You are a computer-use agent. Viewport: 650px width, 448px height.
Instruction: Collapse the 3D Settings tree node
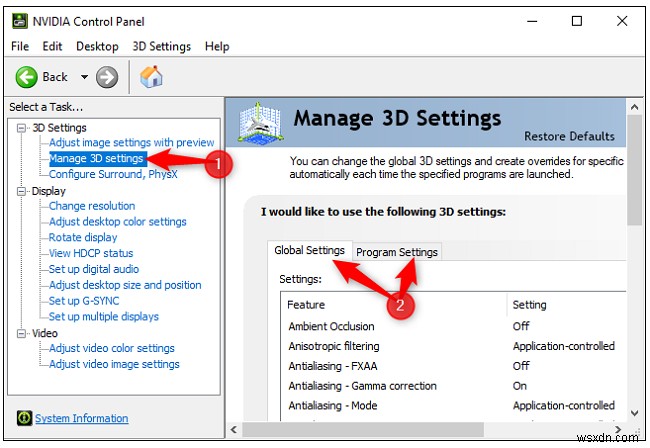pyautogui.click(x=22, y=128)
